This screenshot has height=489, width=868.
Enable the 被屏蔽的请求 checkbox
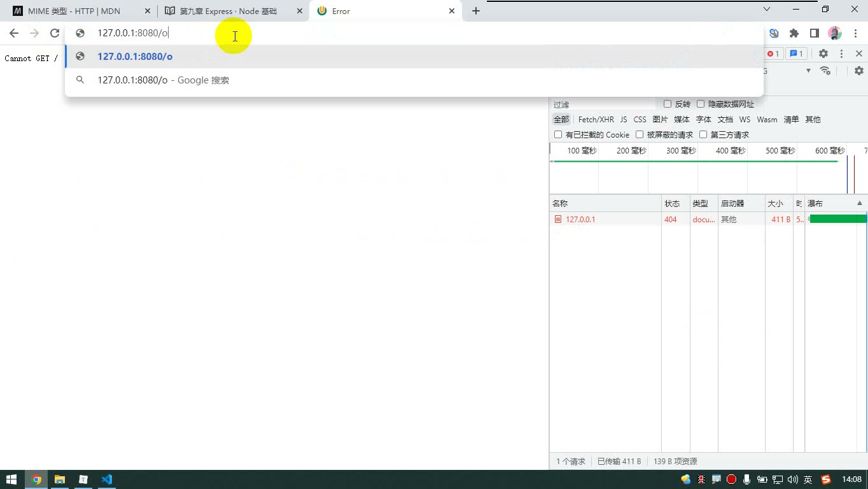point(640,134)
